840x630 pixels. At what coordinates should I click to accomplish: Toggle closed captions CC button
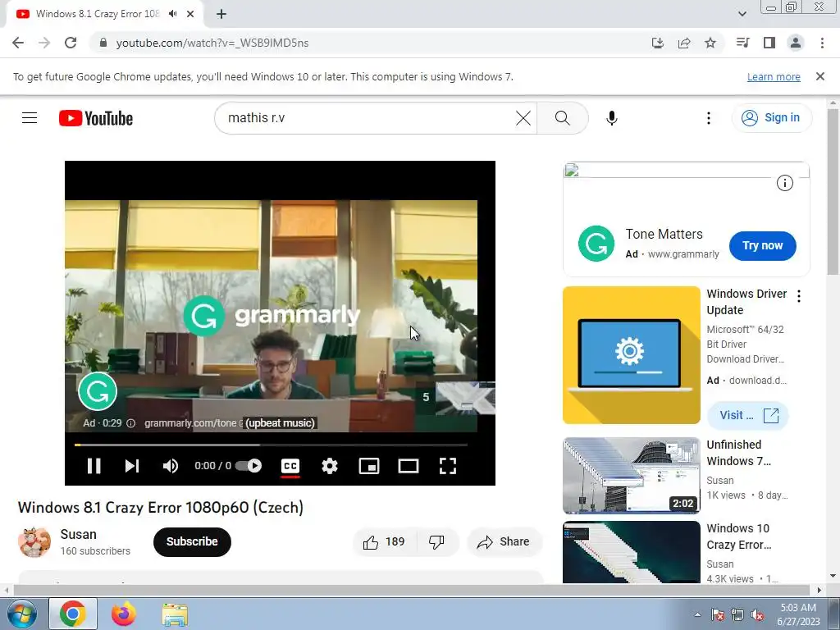[290, 466]
